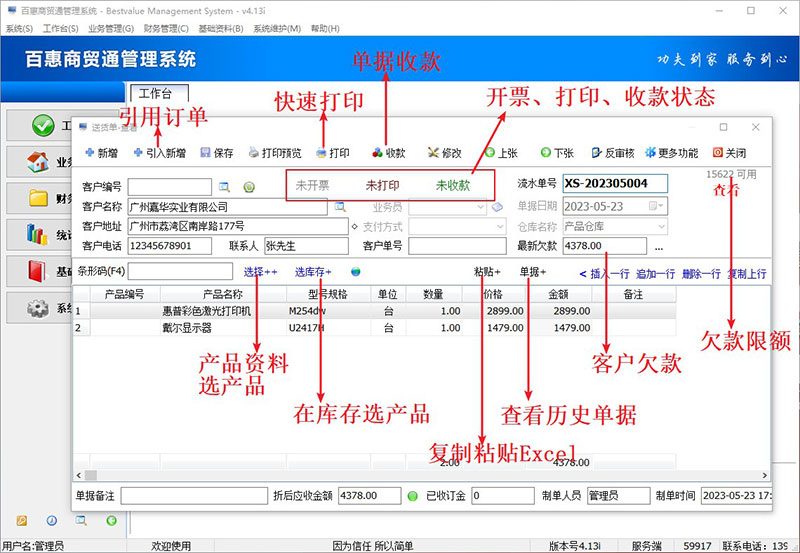Click the ... button beside 最新欠款

click(659, 247)
